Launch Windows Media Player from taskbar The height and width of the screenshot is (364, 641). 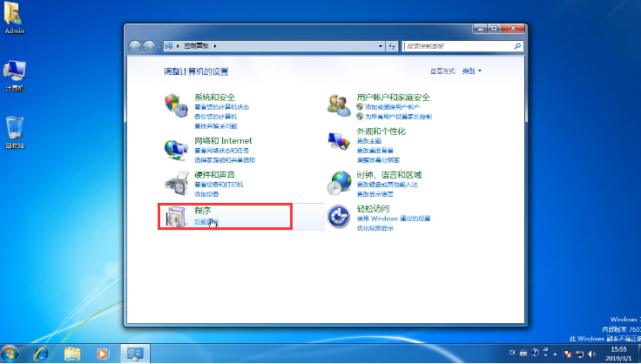103,354
